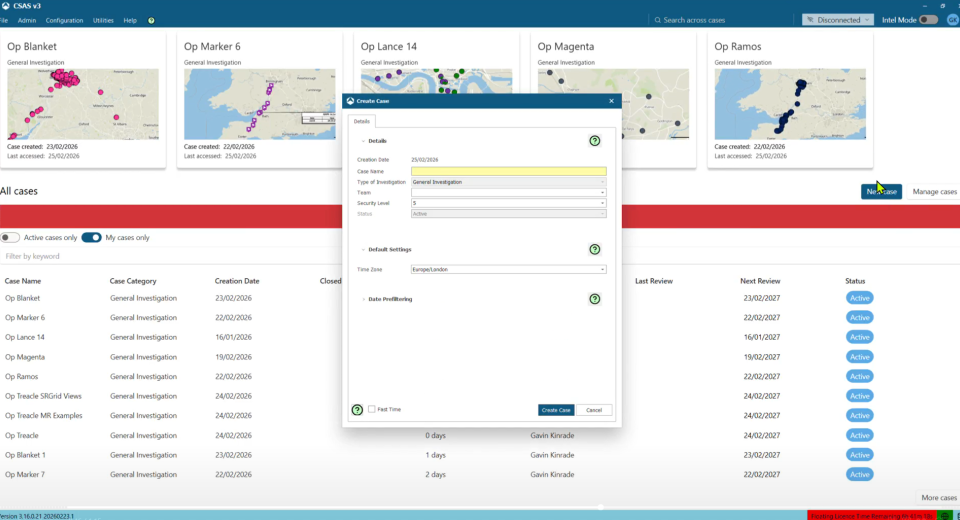Turn off the My cases only toggle

[x=91, y=237]
